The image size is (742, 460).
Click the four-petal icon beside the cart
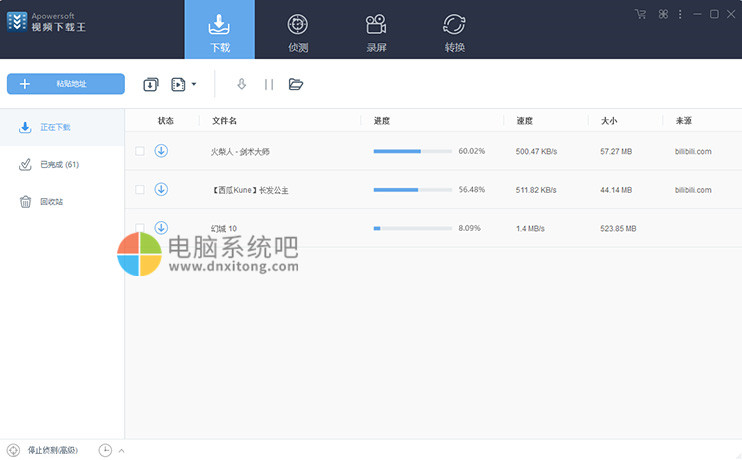[x=663, y=14]
